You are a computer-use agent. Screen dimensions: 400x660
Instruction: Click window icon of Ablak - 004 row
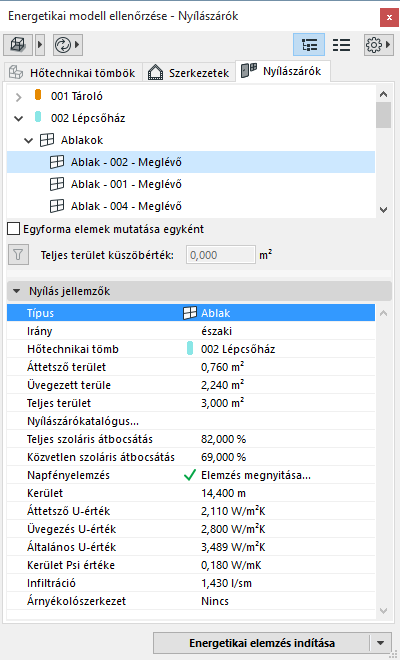[57, 206]
